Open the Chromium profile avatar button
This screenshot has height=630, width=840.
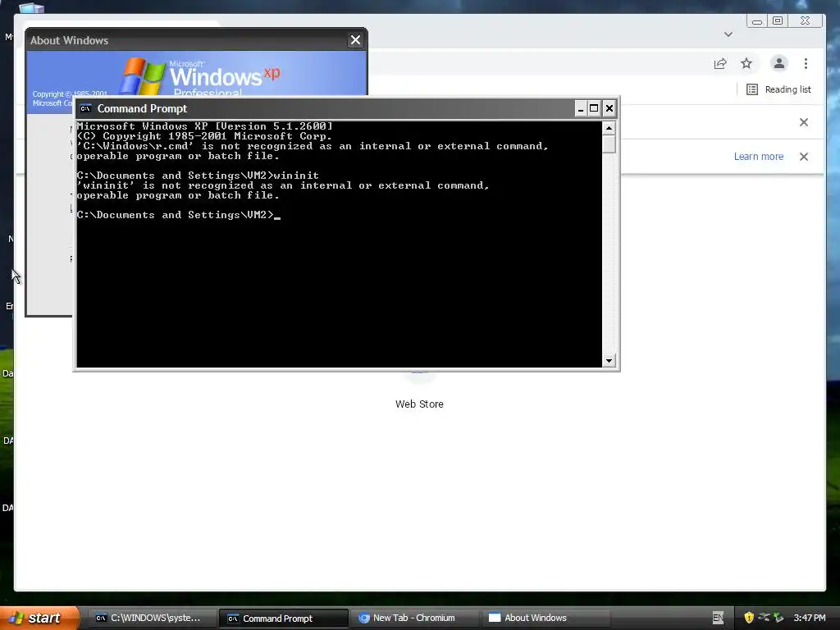point(779,64)
